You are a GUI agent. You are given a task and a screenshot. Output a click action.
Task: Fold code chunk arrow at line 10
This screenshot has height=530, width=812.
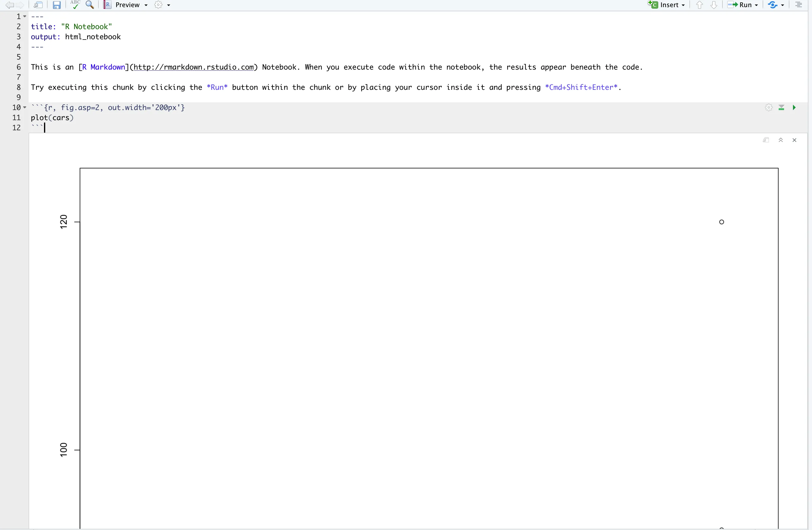point(25,107)
